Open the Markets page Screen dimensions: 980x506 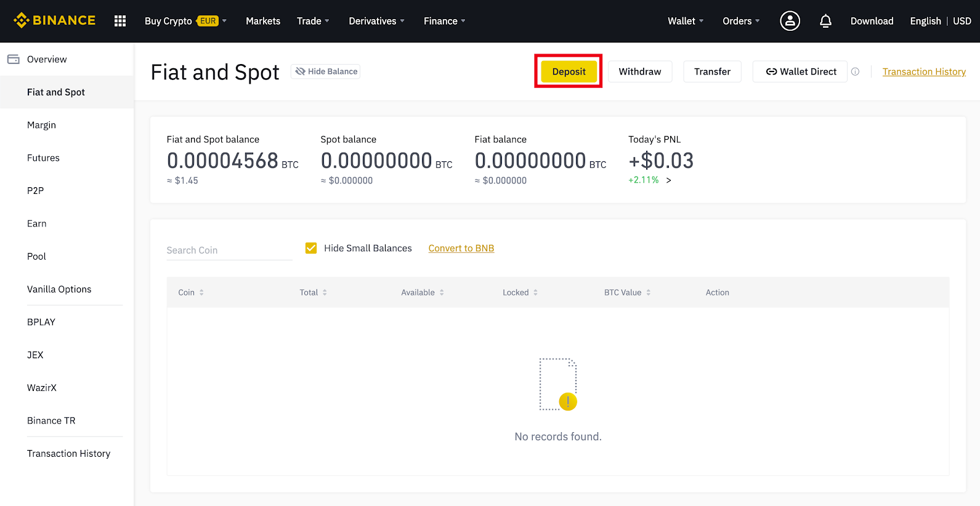[263, 21]
